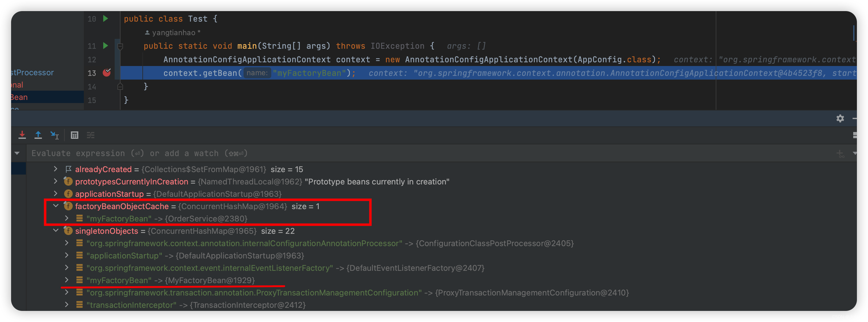Fold the main method using gutter marker
Image resolution: width=868 pixels, height=322 pixels.
tap(120, 46)
